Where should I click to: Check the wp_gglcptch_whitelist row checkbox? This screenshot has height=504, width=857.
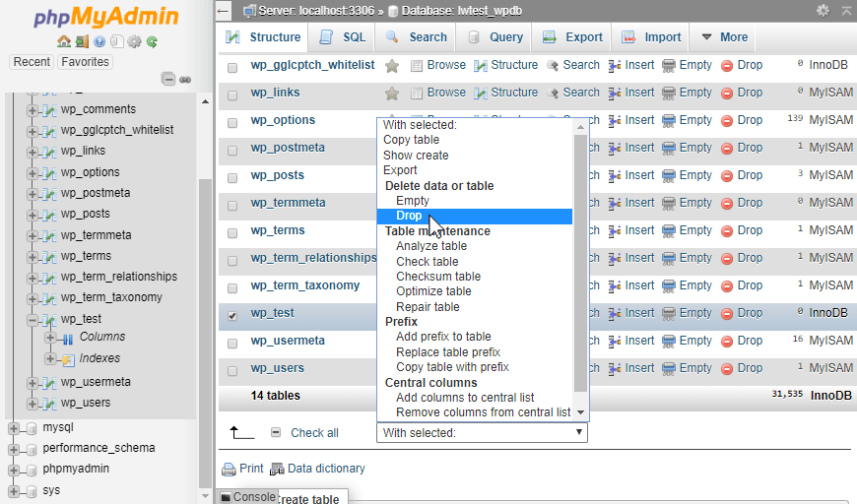232,68
